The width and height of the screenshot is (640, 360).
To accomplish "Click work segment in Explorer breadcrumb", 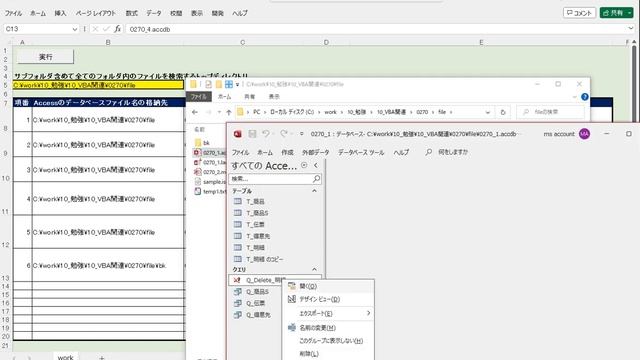I will pyautogui.click(x=330, y=112).
